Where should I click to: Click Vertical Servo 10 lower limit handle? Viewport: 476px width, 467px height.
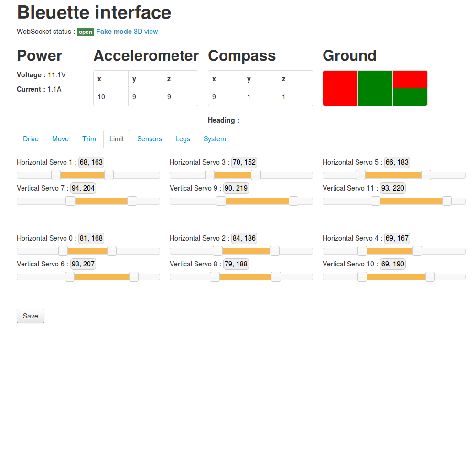pyautogui.click(x=362, y=277)
